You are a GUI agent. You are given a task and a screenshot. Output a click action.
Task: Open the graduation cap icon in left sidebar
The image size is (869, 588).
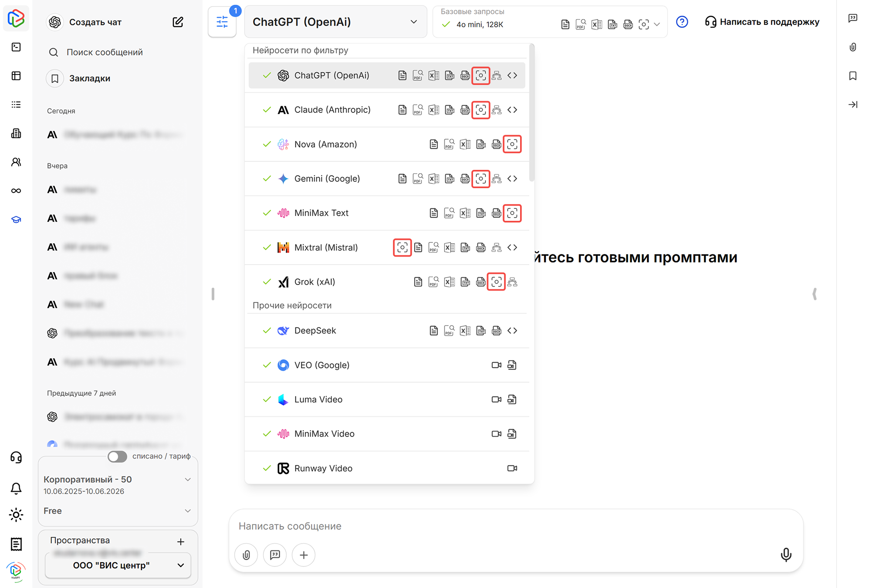(16, 220)
